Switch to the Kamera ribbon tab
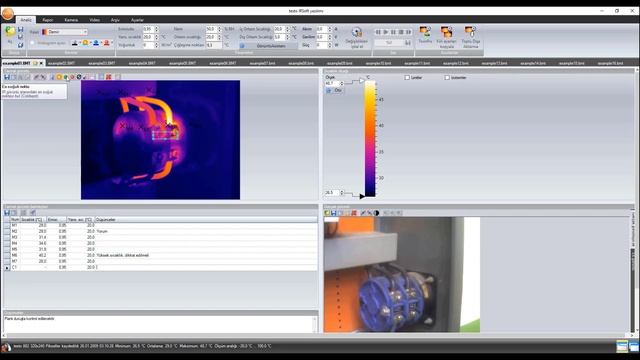This screenshot has width=640, height=360. pyautogui.click(x=71, y=20)
